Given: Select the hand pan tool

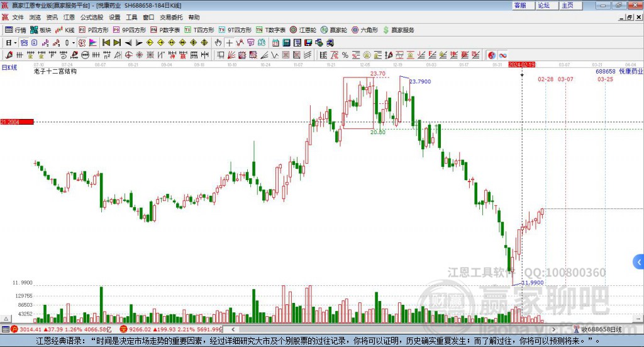Looking at the screenshot, I should coord(218,43).
